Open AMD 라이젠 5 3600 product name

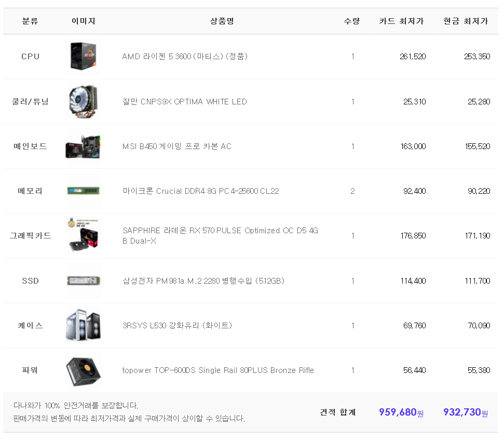coord(185,57)
